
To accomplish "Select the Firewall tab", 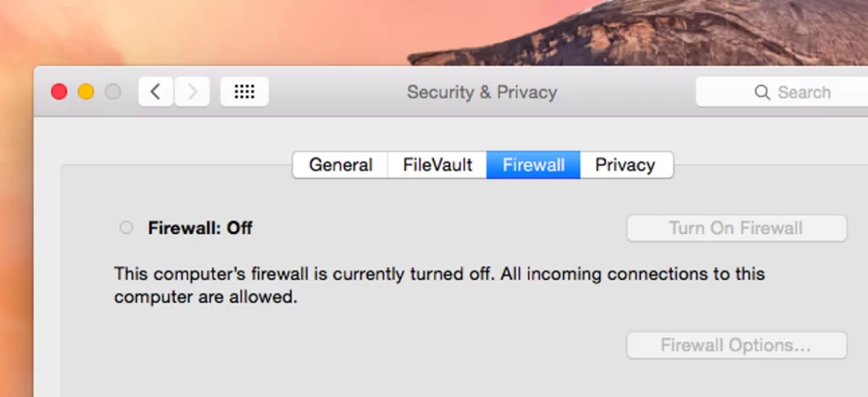I will [x=533, y=165].
